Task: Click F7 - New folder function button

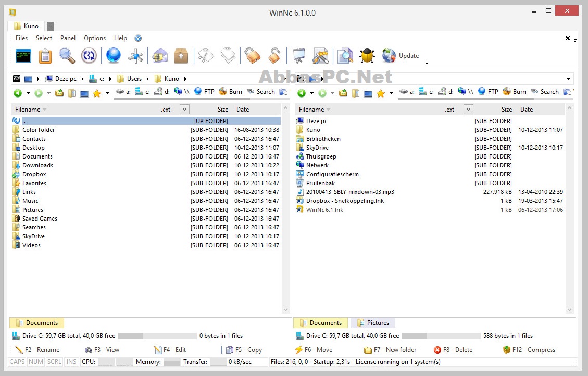Action: click(x=390, y=350)
